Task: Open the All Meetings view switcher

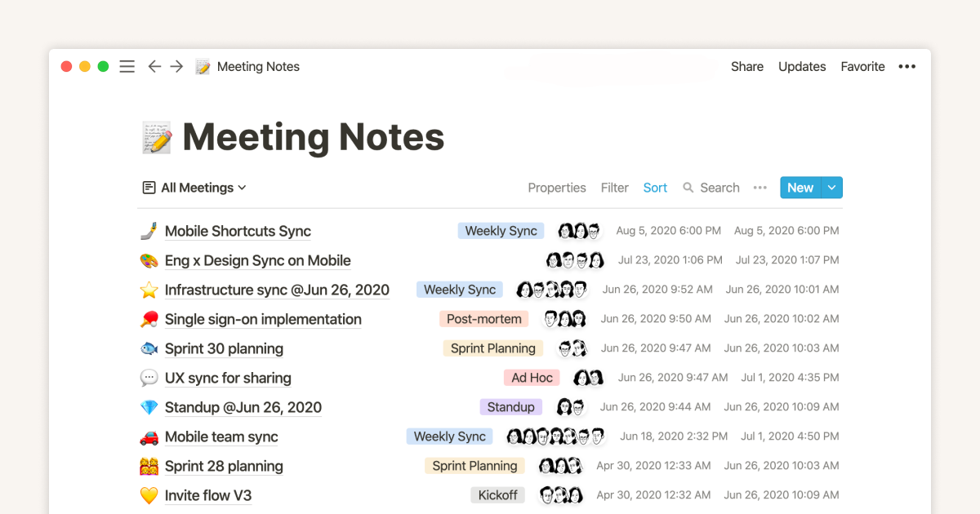Action: point(194,188)
